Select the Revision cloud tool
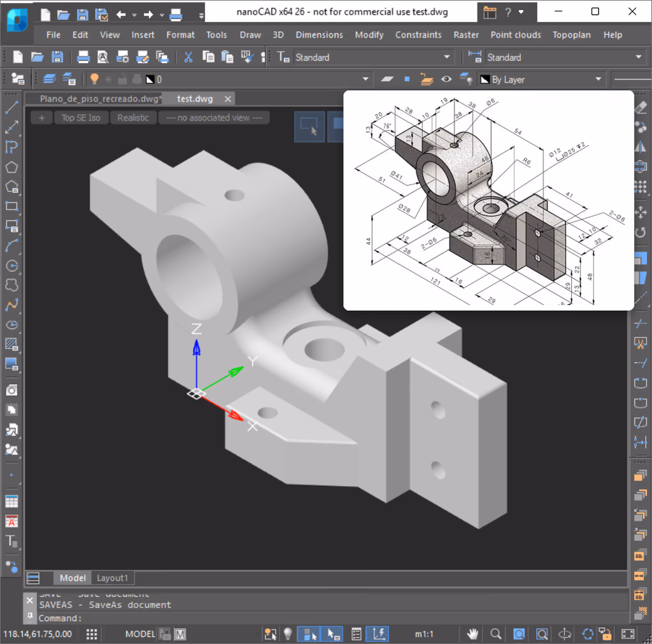 11,285
